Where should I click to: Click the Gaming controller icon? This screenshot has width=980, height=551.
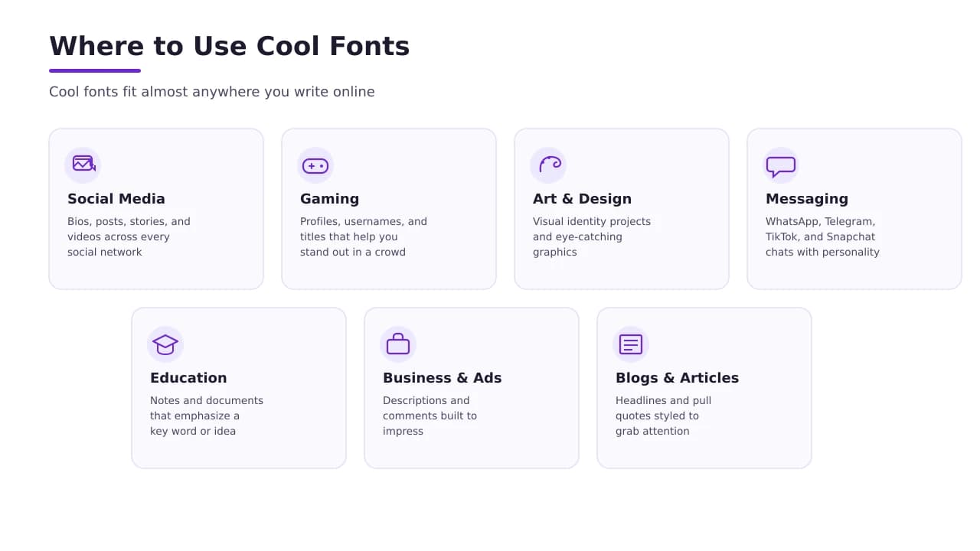pyautogui.click(x=315, y=165)
